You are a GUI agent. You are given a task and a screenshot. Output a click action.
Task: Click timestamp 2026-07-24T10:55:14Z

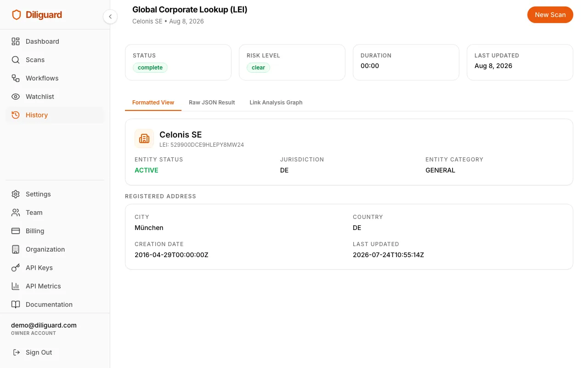pyautogui.click(x=388, y=255)
